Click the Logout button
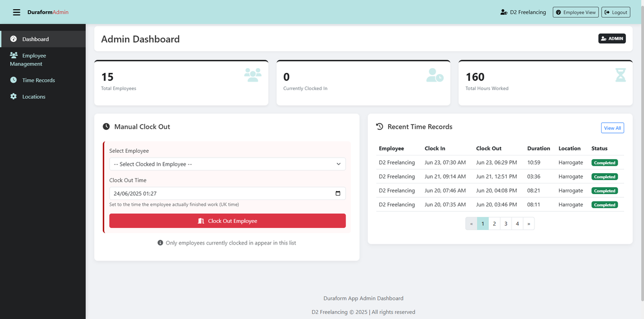 tap(616, 12)
